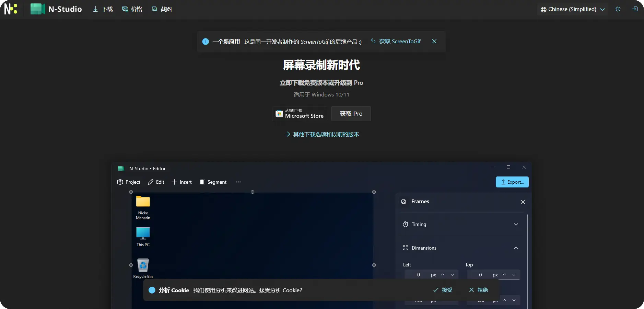Image resolution: width=644 pixels, height=309 pixels.
Task: Select the Nicke Manarin folder icon
Action: click(x=143, y=208)
